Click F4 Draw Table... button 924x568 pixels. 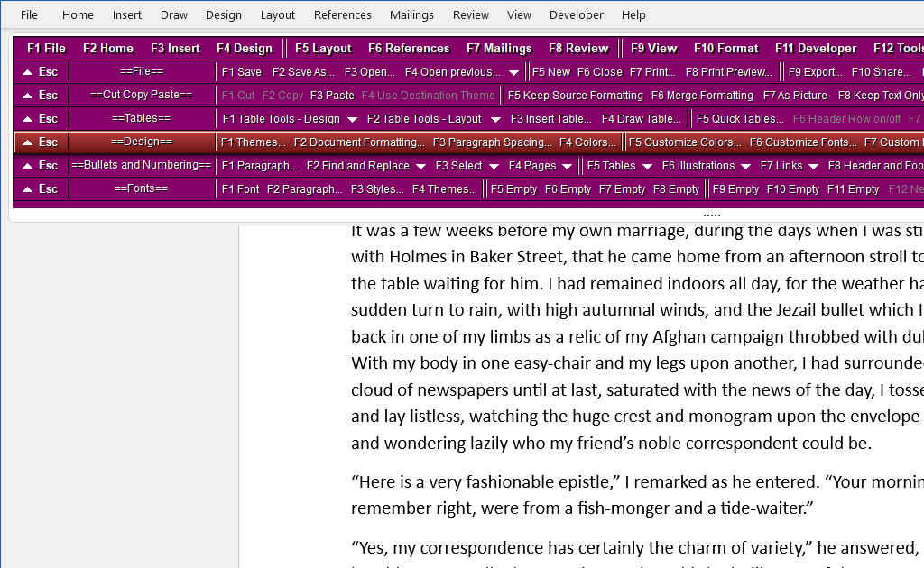(x=642, y=119)
